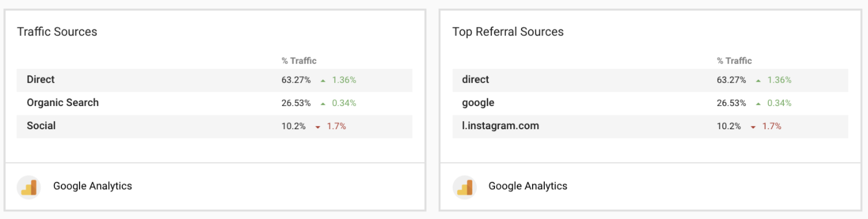Select the Organic Search row

tap(215, 103)
